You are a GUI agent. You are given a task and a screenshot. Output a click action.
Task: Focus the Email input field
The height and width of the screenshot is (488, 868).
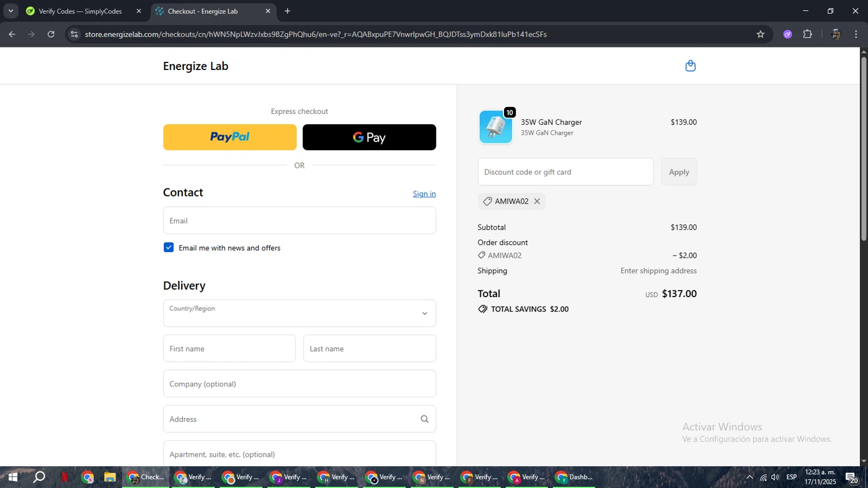300,221
